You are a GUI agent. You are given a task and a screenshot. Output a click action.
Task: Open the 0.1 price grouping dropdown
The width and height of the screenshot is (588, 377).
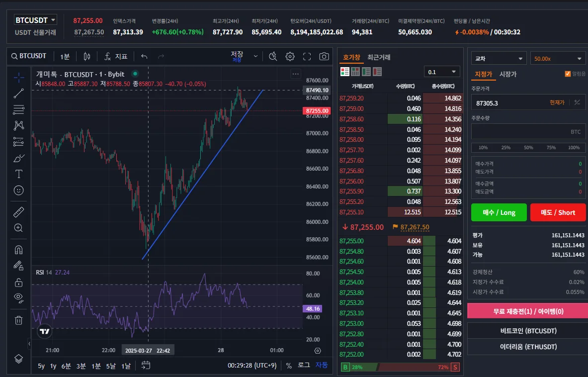pos(442,72)
